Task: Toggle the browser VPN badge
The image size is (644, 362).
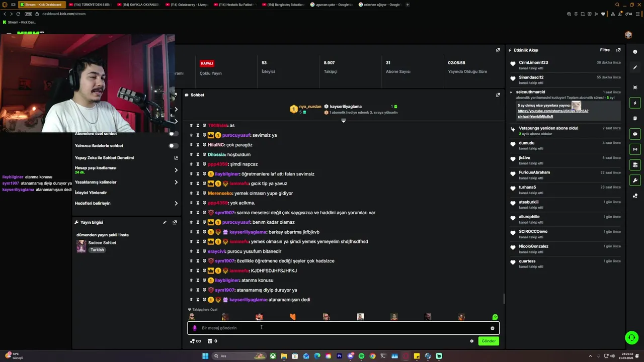Action: click(28, 14)
